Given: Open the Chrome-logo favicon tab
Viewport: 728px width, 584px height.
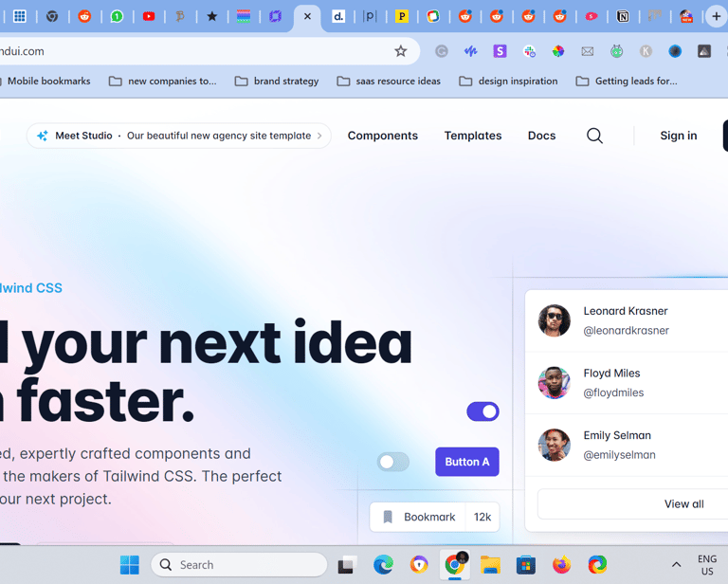Looking at the screenshot, I should (52, 17).
